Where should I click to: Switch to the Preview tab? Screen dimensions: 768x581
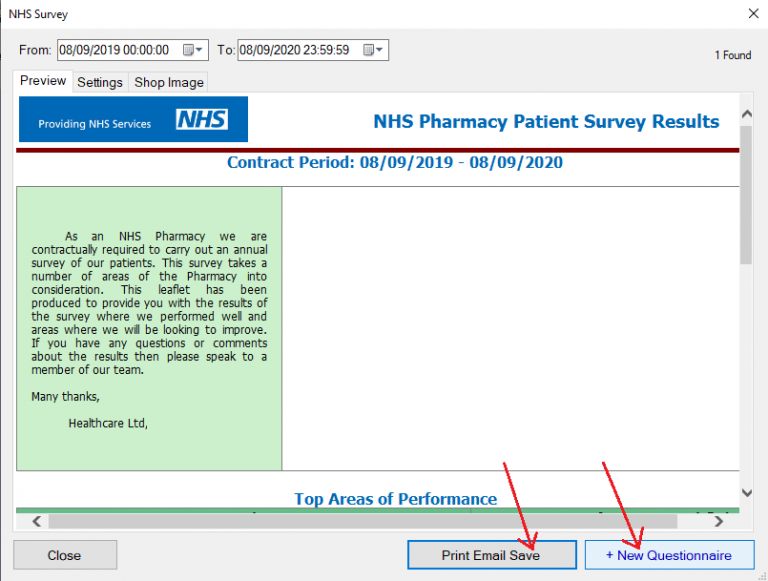point(43,81)
